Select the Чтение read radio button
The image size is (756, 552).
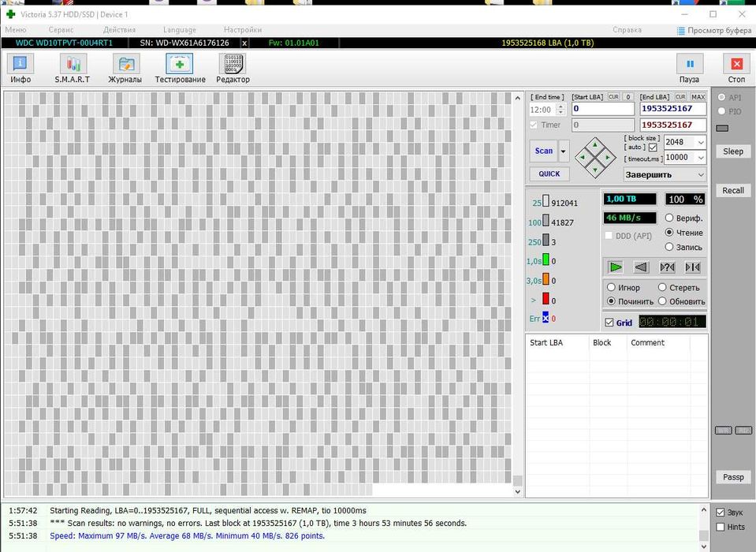tap(669, 233)
